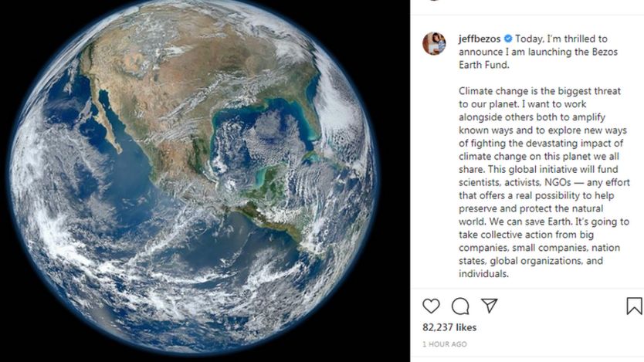The height and width of the screenshot is (362, 644).
Task: Like the post with the heart icon
Action: coord(431,306)
